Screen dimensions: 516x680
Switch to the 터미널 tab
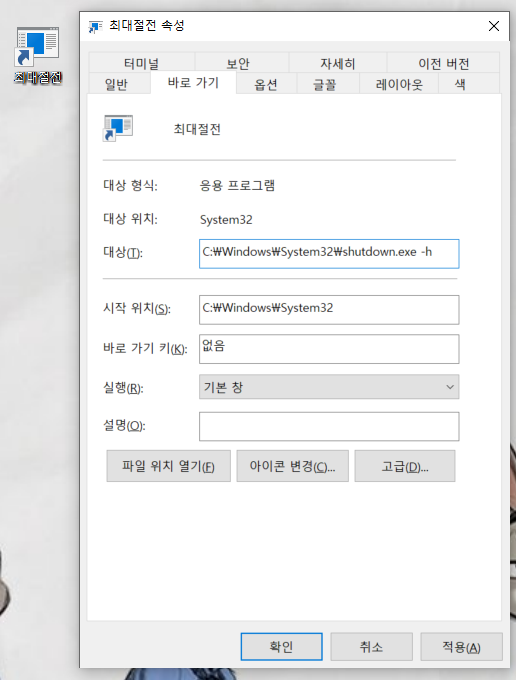[141, 63]
